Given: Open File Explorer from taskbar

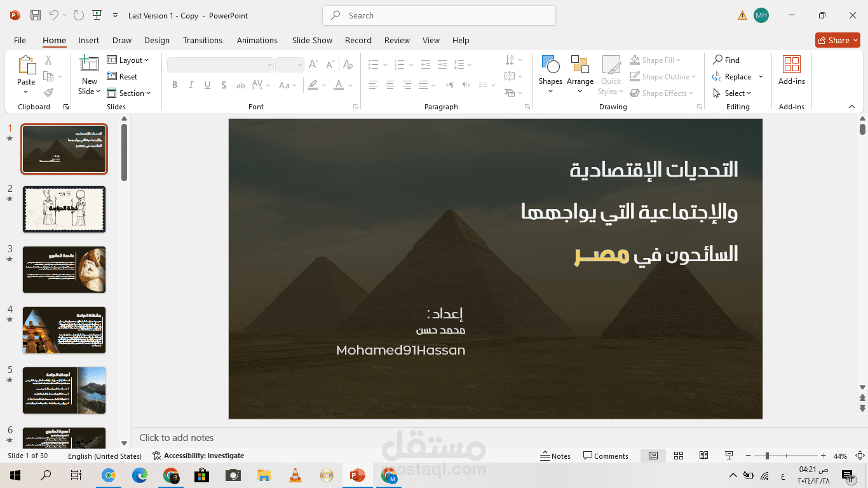Looking at the screenshot, I should [x=264, y=475].
